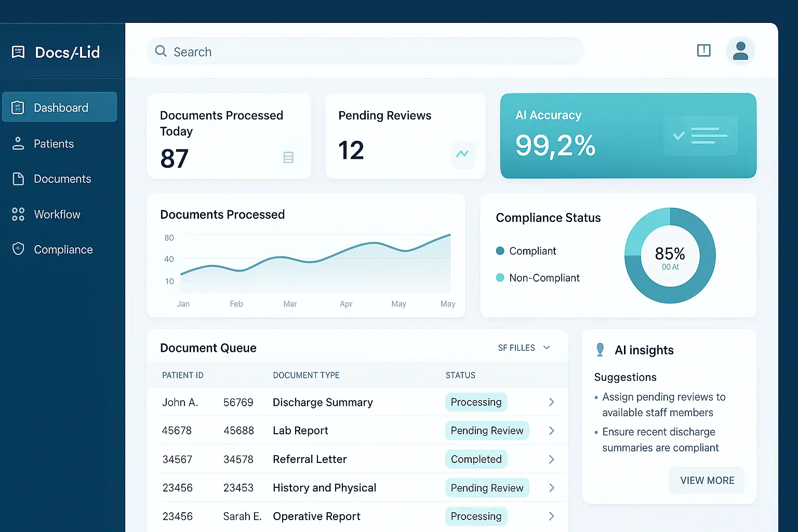This screenshot has height=532, width=798.
Task: Toggle the Compliant legend item
Action: pos(526,251)
